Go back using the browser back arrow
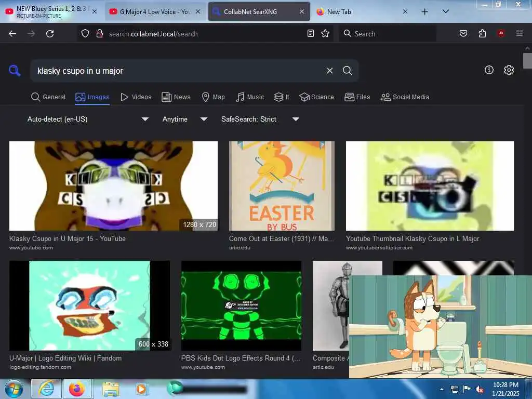This screenshot has height=399, width=532. click(x=12, y=34)
